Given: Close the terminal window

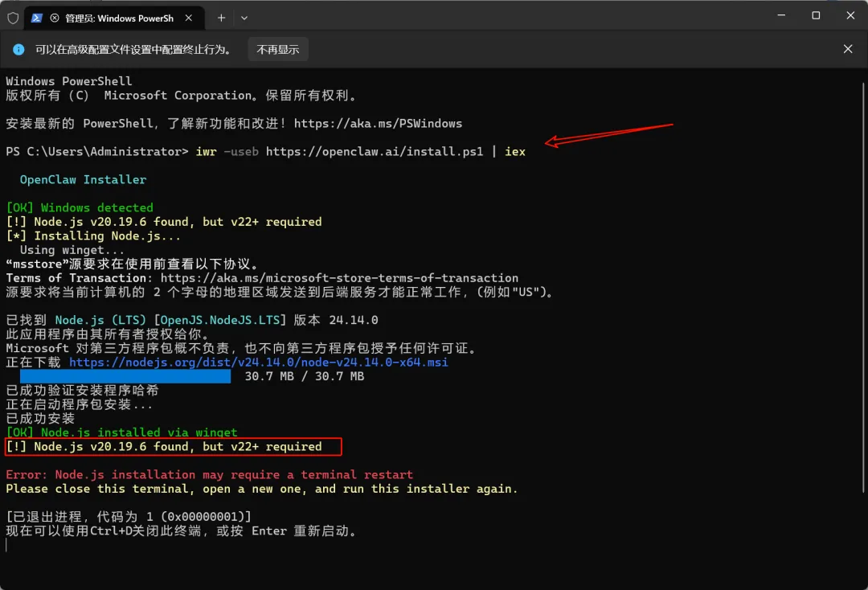Looking at the screenshot, I should (x=850, y=15).
